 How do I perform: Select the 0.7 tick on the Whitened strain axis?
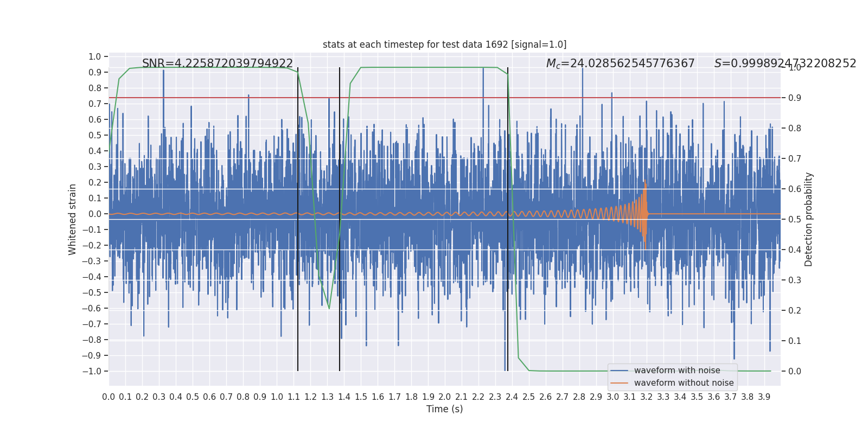point(94,104)
